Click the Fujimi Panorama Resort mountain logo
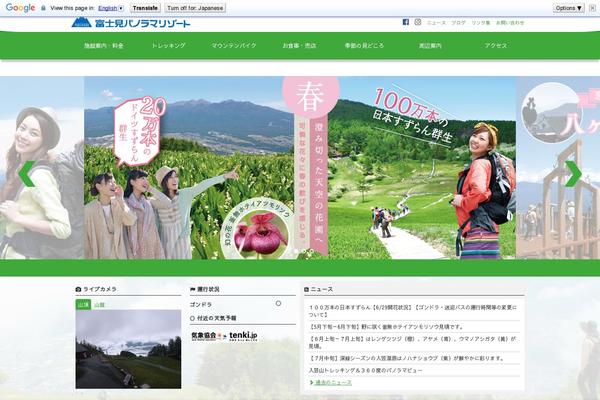The height and width of the screenshot is (400, 600). point(130,23)
